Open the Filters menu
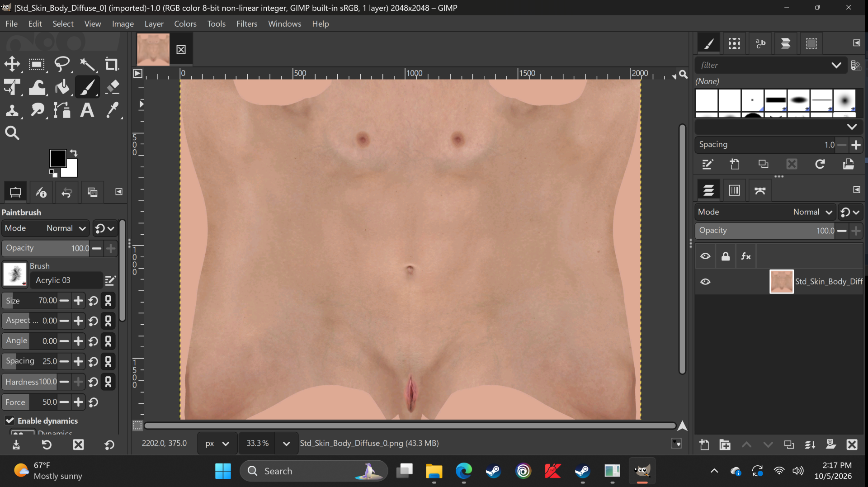 pos(247,24)
